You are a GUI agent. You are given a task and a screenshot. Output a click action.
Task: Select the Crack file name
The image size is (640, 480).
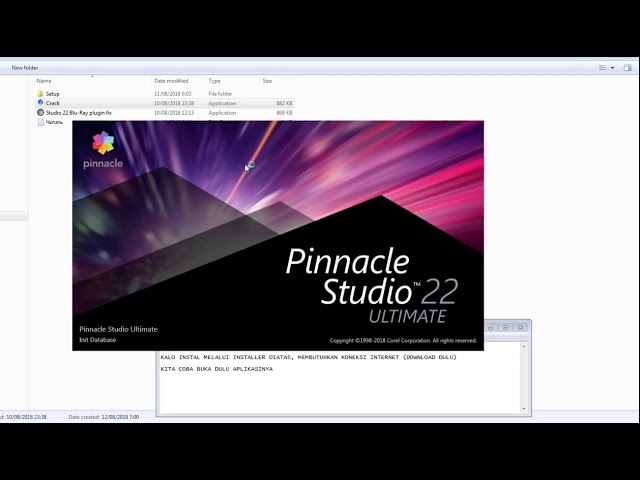[x=53, y=103]
